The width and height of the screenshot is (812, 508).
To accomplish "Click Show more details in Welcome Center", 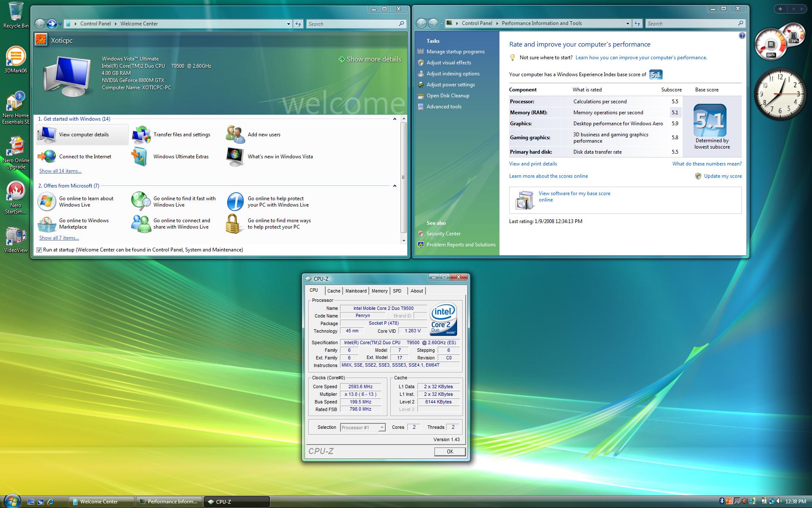I will tap(370, 59).
